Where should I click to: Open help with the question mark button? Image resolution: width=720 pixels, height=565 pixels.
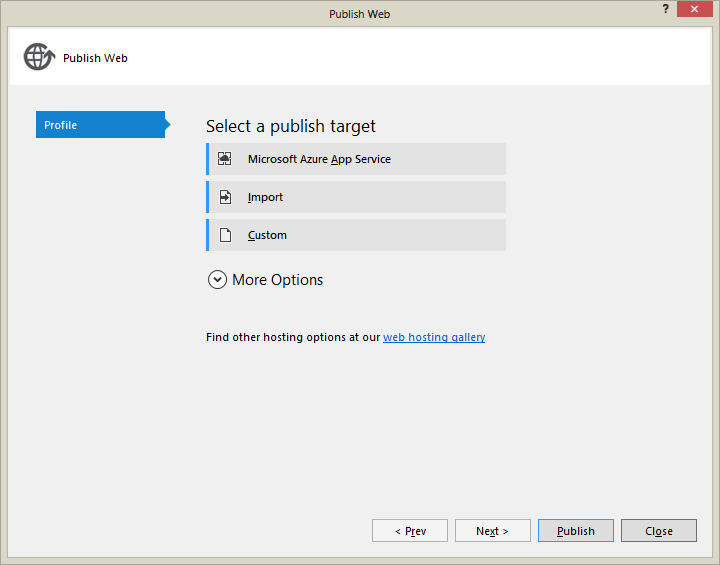click(x=665, y=9)
